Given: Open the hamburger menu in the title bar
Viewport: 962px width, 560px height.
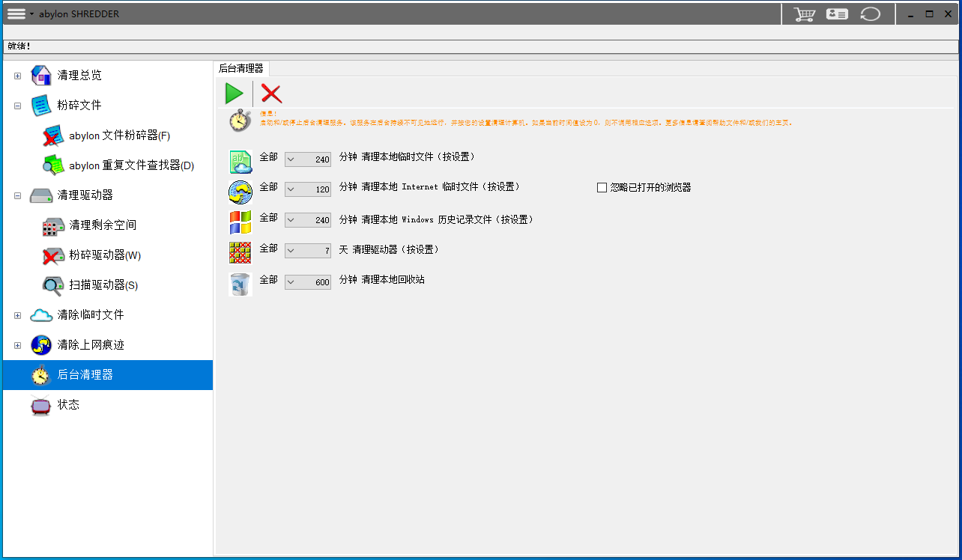Looking at the screenshot, I should [16, 14].
